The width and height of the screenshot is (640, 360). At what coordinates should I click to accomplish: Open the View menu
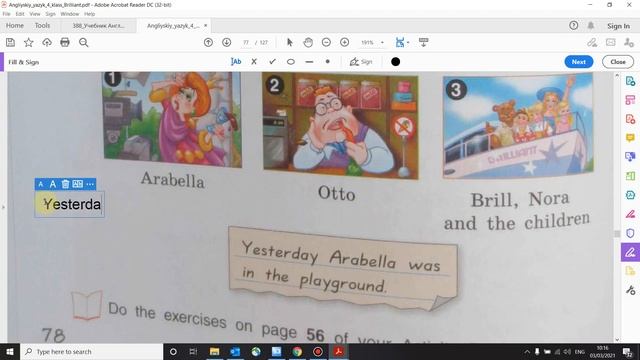(x=35, y=14)
